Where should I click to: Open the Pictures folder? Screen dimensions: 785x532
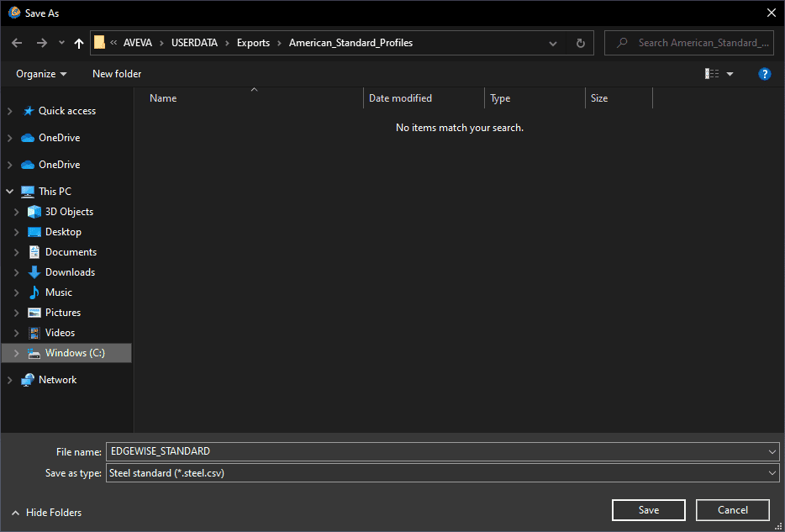pyautogui.click(x=63, y=313)
